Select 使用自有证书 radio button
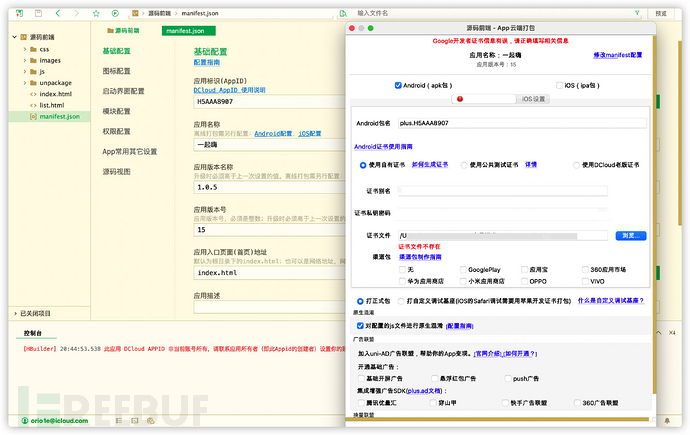 [x=363, y=165]
